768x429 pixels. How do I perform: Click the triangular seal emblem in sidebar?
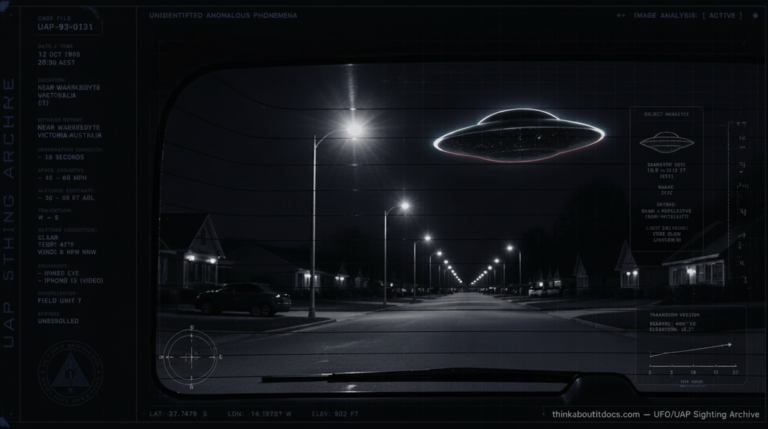click(x=71, y=373)
